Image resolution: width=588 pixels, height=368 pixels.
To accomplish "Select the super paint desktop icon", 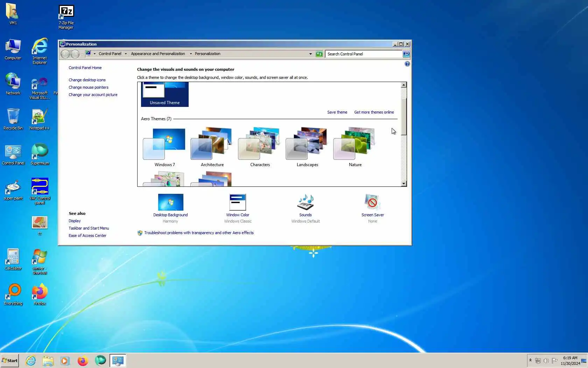I will point(13,190).
